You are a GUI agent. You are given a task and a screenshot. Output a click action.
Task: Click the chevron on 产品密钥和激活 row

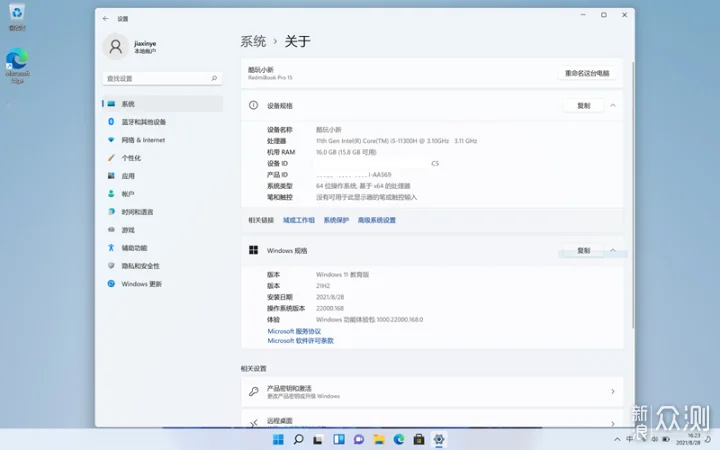[x=613, y=392]
